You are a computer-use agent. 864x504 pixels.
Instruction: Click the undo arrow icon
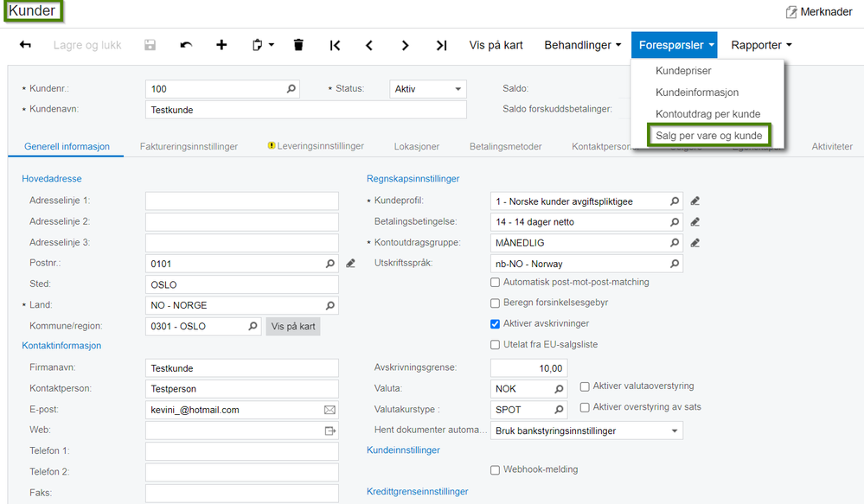(186, 45)
